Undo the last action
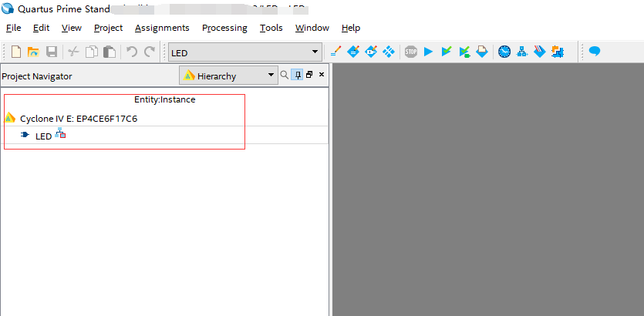 132,52
